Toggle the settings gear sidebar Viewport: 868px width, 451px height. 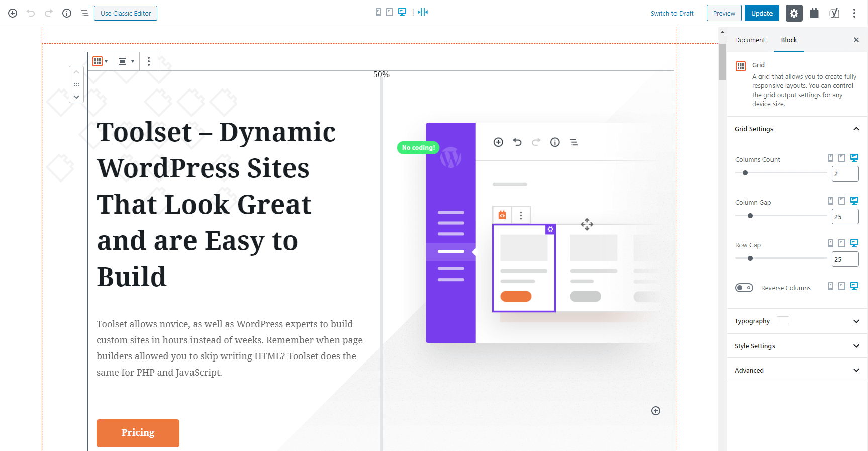click(x=794, y=13)
